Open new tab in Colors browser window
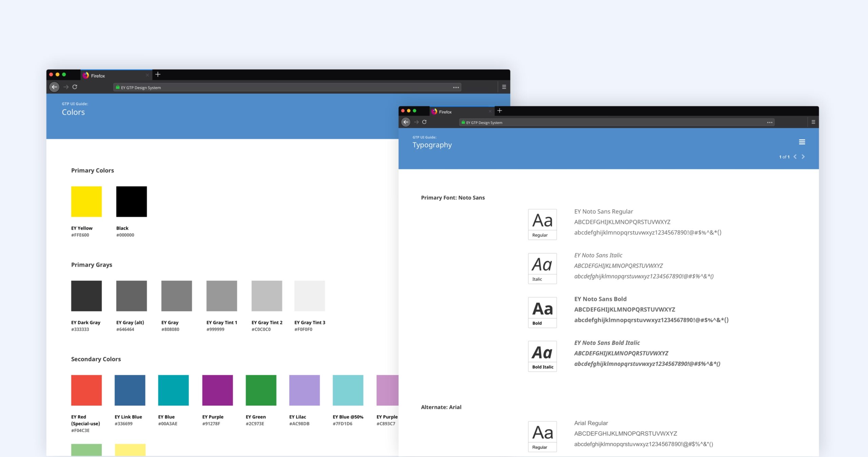The height and width of the screenshot is (457, 868). (158, 75)
